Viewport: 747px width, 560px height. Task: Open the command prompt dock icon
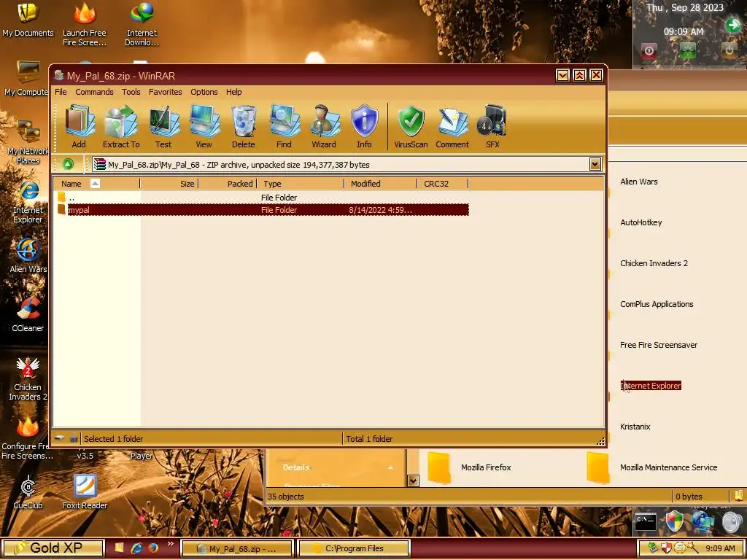[x=646, y=521]
